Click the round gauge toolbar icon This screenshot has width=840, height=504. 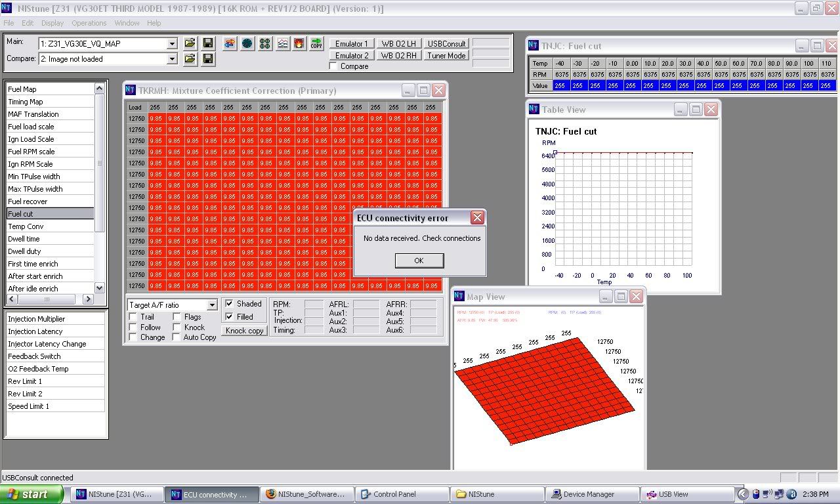tap(247, 43)
